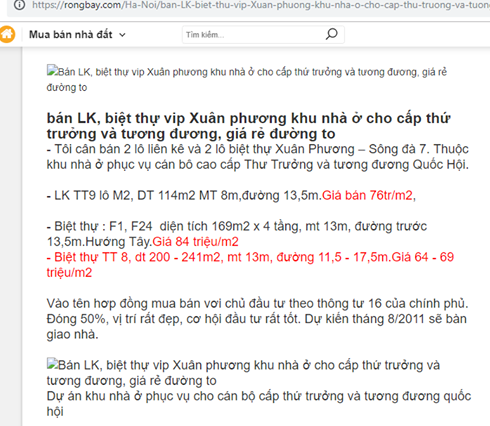
Task: Click the rongbay.com URL in address bar
Action: (261, 5)
